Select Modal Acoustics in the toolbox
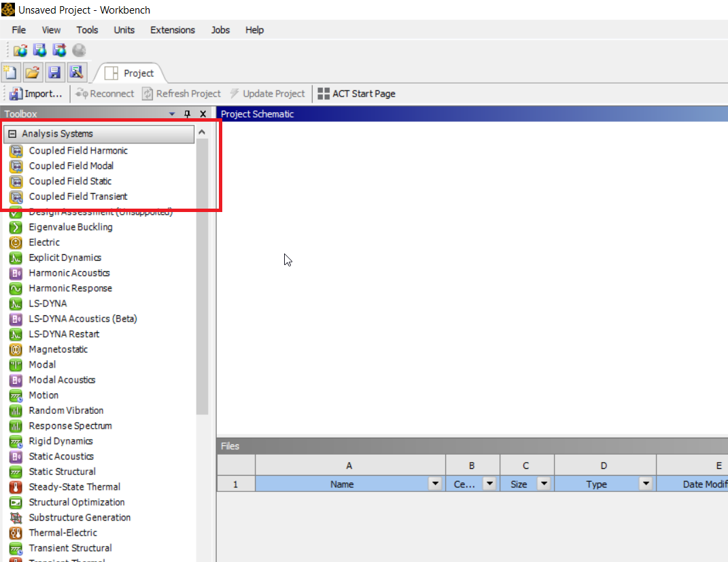728x562 pixels. (x=62, y=380)
